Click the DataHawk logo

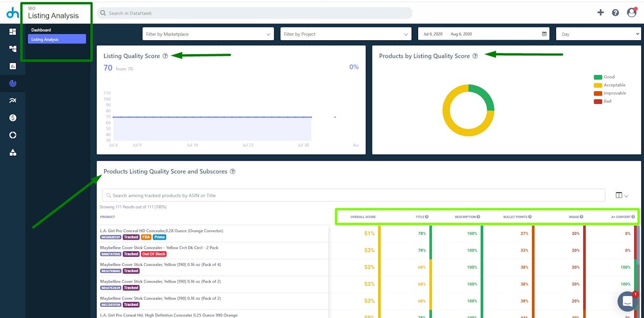[x=12, y=12]
